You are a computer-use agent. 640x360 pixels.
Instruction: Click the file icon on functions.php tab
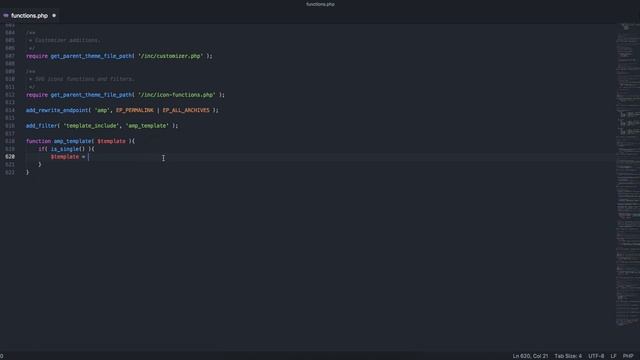click(x=6, y=16)
